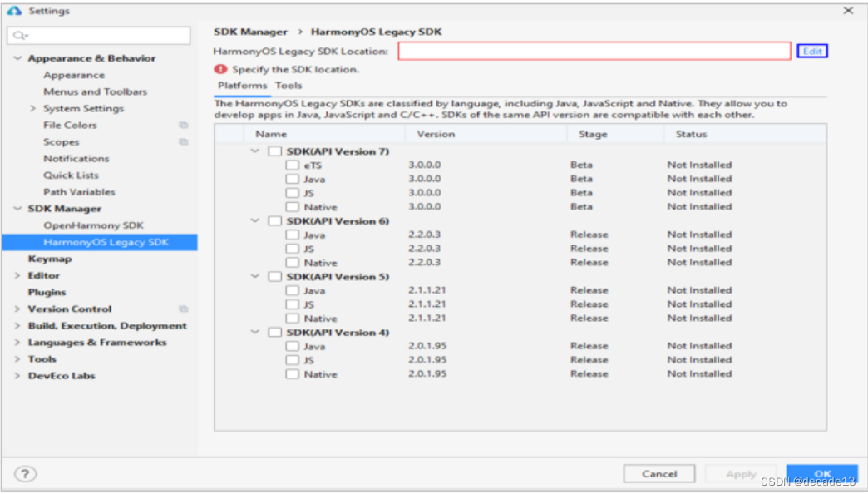Click the HarmonyOS Legacy SDK Location field
868x494 pixels.
point(594,51)
